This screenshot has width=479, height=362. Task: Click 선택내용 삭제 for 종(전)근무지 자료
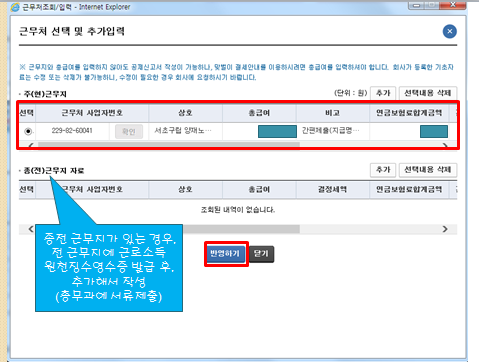[x=428, y=170]
